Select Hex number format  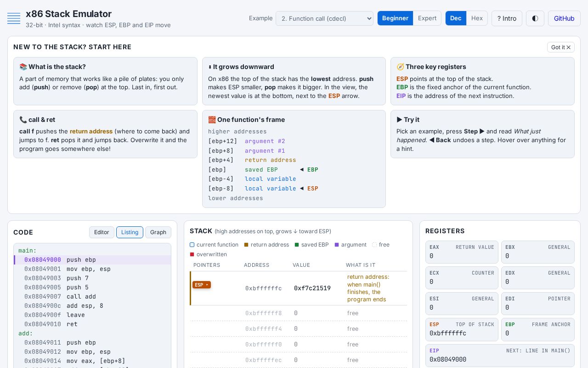(x=477, y=18)
